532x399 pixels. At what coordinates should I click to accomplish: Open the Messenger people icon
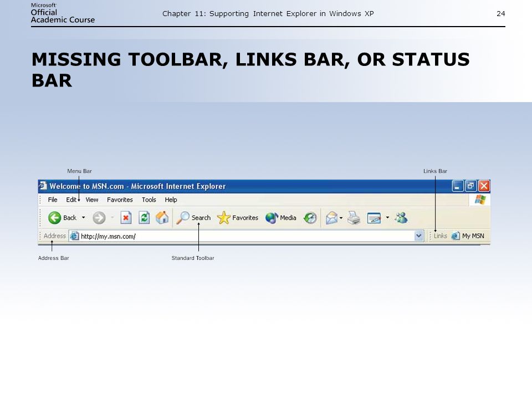click(401, 217)
